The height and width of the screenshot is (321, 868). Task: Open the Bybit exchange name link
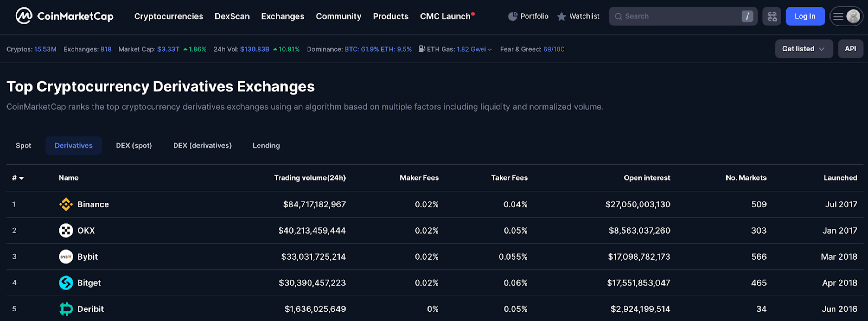click(x=88, y=257)
